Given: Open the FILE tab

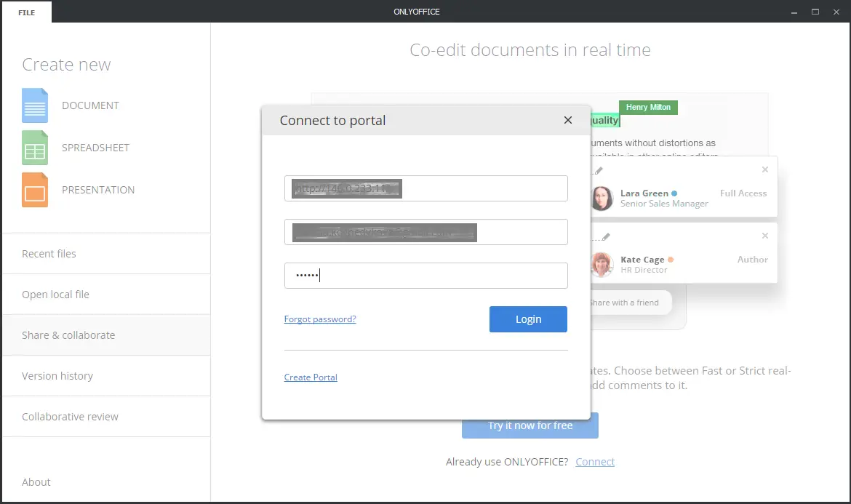Looking at the screenshot, I should pos(27,12).
